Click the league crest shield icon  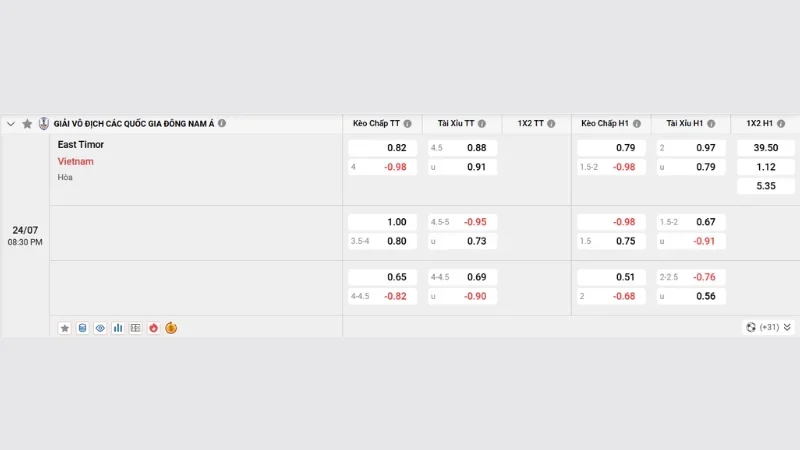[44, 123]
